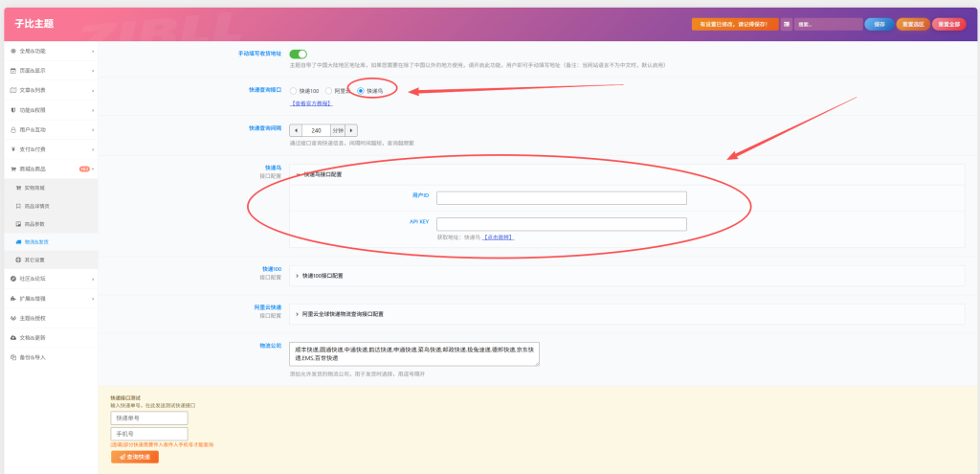Image resolution: width=980 pixels, height=474 pixels.
Task: Click the 商品详情页 bookmark icon
Action: pos(18,206)
